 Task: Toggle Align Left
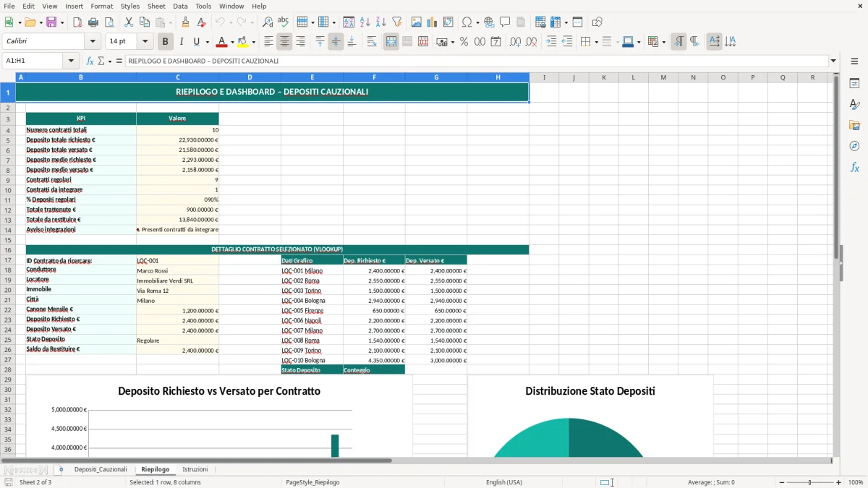click(268, 42)
